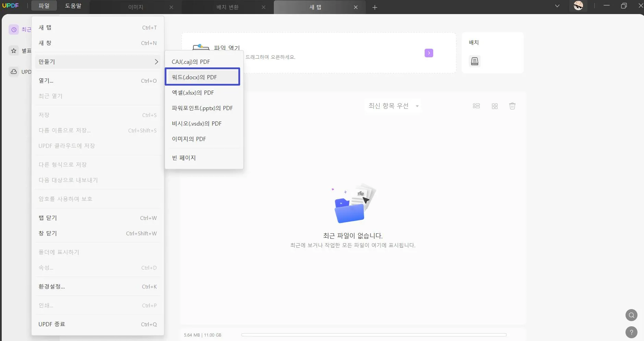Close the 이미지 tab
The image size is (644, 341).
(x=171, y=7)
